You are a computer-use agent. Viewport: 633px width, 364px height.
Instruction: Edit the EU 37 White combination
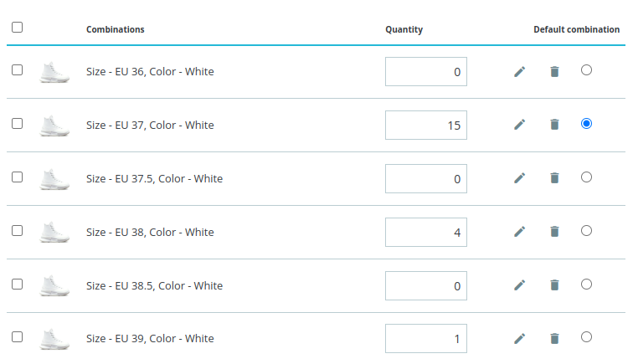pyautogui.click(x=520, y=125)
